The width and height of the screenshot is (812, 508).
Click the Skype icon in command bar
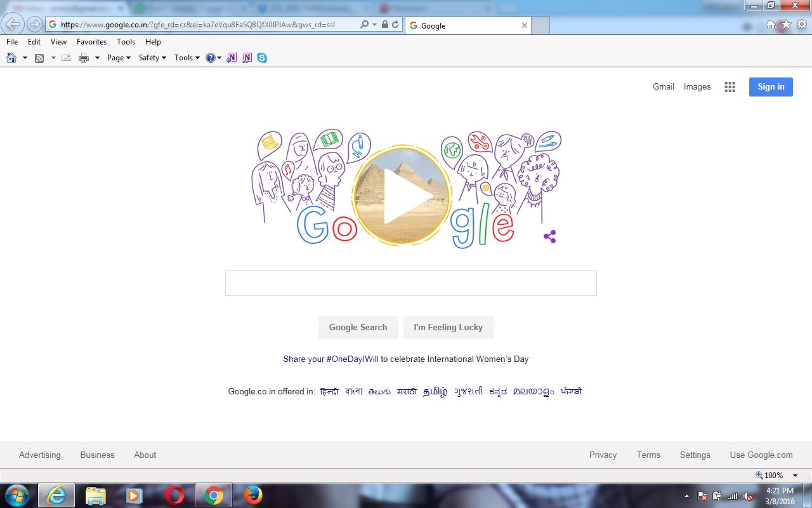262,58
